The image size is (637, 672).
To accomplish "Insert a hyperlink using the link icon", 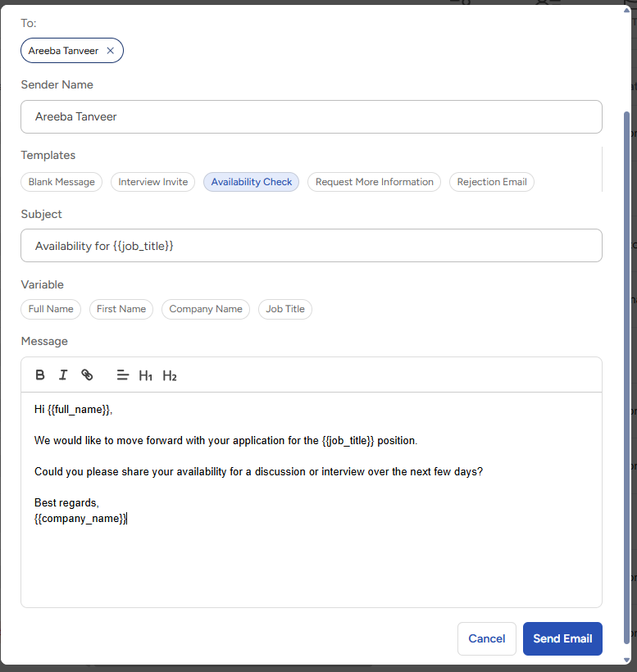I will pos(87,375).
